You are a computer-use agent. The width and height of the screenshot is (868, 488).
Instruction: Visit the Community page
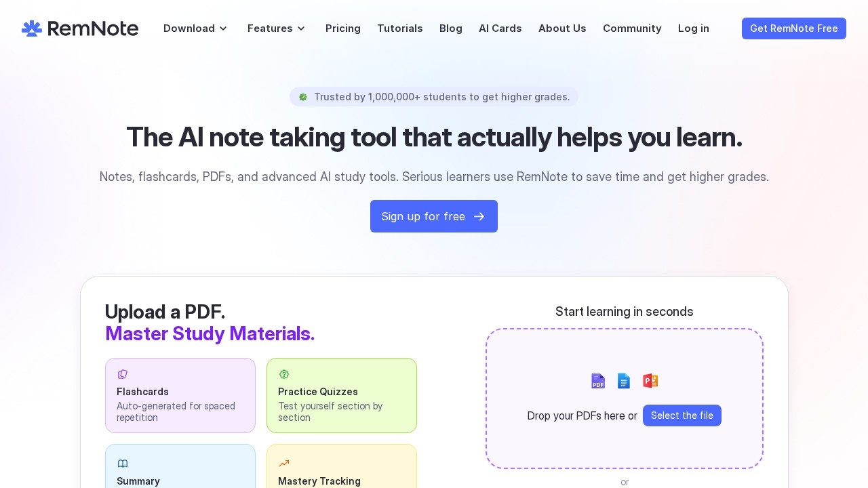(632, 28)
